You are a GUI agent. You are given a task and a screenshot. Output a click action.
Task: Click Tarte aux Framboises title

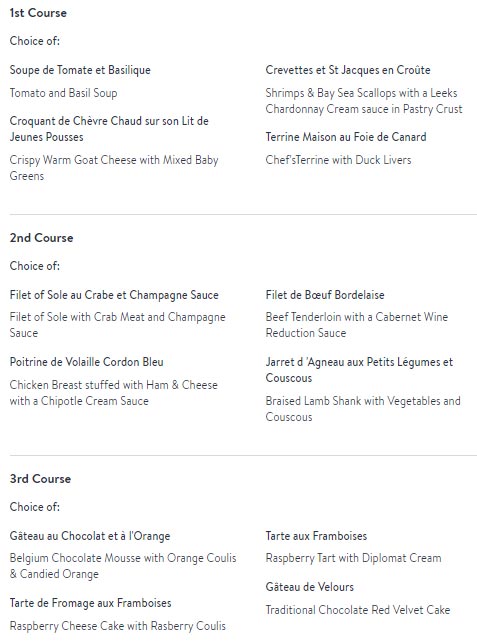tap(316, 536)
